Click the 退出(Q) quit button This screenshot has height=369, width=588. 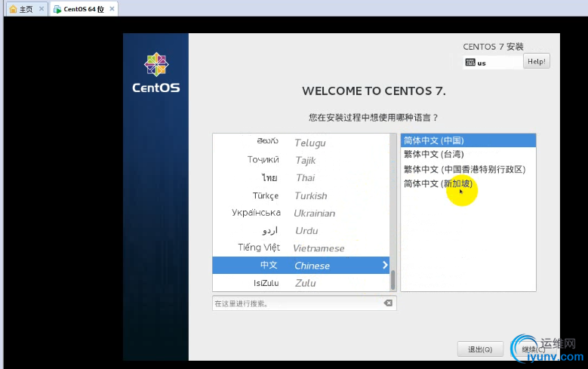tap(480, 349)
